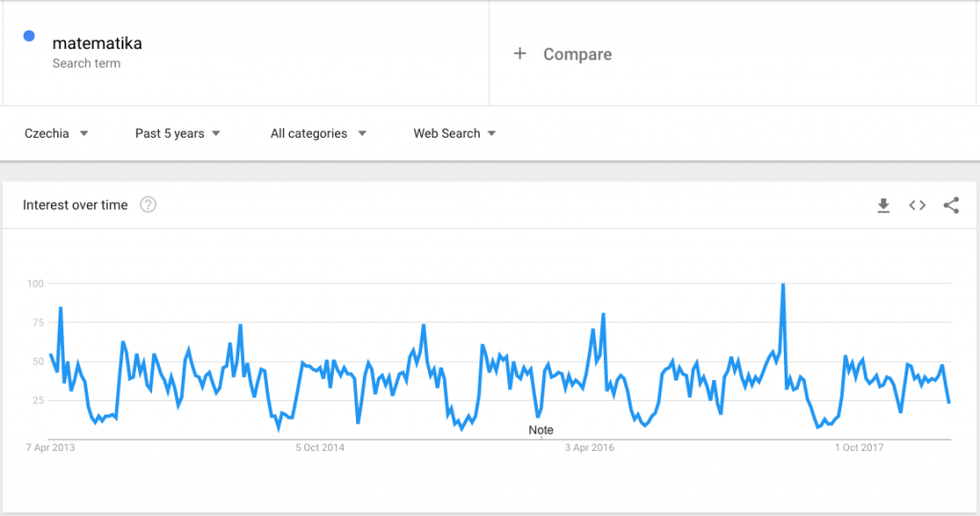Open help for Interest over time
The width and height of the screenshot is (980, 516).
(x=148, y=205)
